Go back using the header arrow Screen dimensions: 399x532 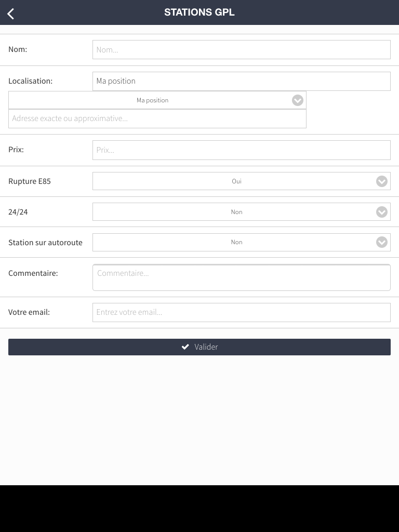coord(11,14)
